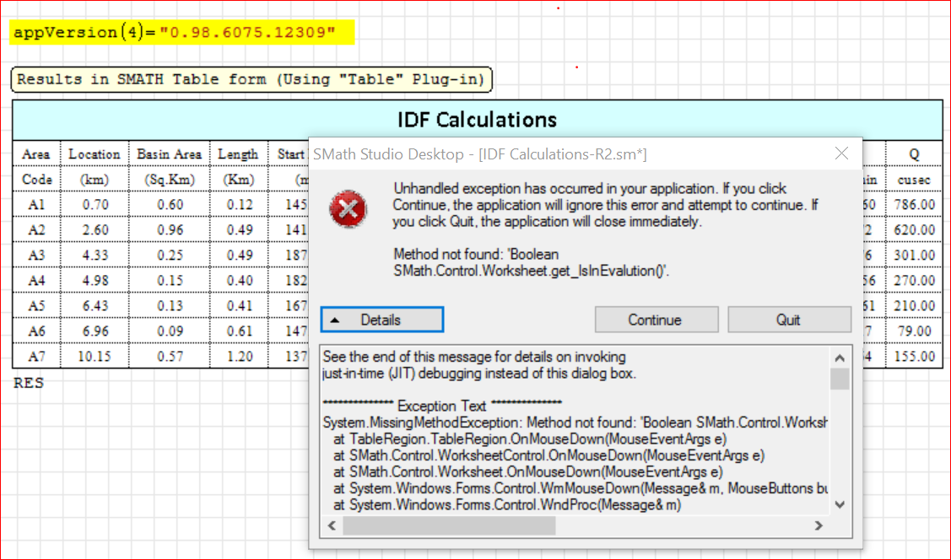Click the 10.15 location cell for A7
This screenshot has width=951, height=560.
pyautogui.click(x=94, y=357)
